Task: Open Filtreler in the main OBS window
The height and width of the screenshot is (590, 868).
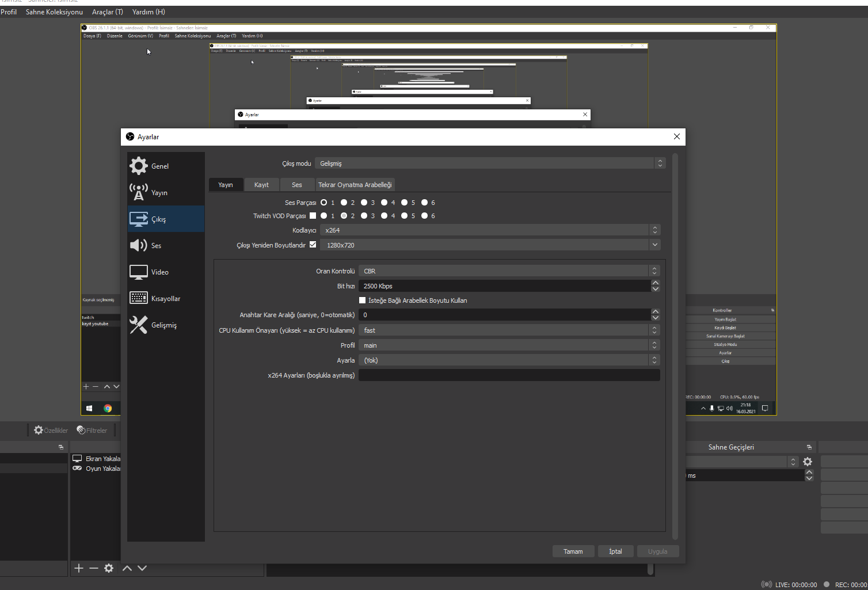Action: (92, 430)
